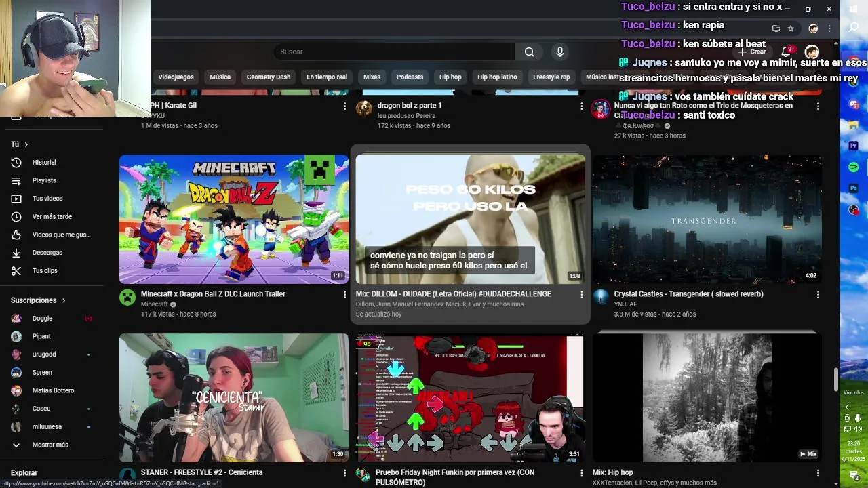868x488 pixels.
Task: Click the Descargas download icon
Action: pos(16,253)
